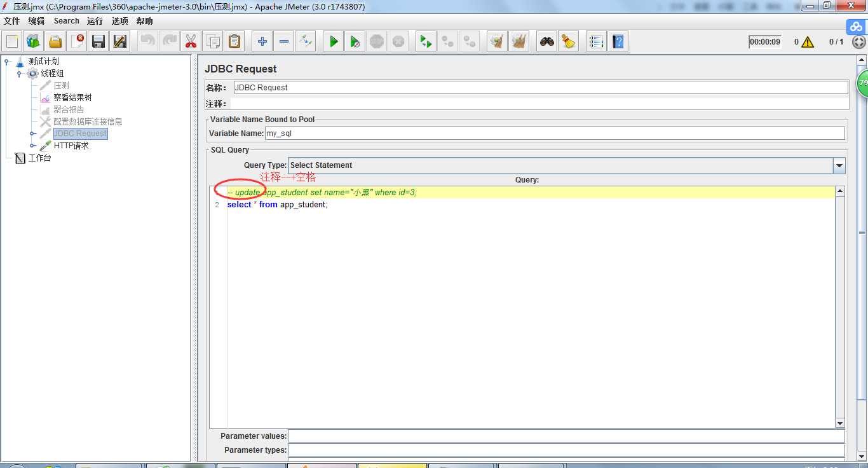Copy selected element via toolbar icon

tap(213, 41)
